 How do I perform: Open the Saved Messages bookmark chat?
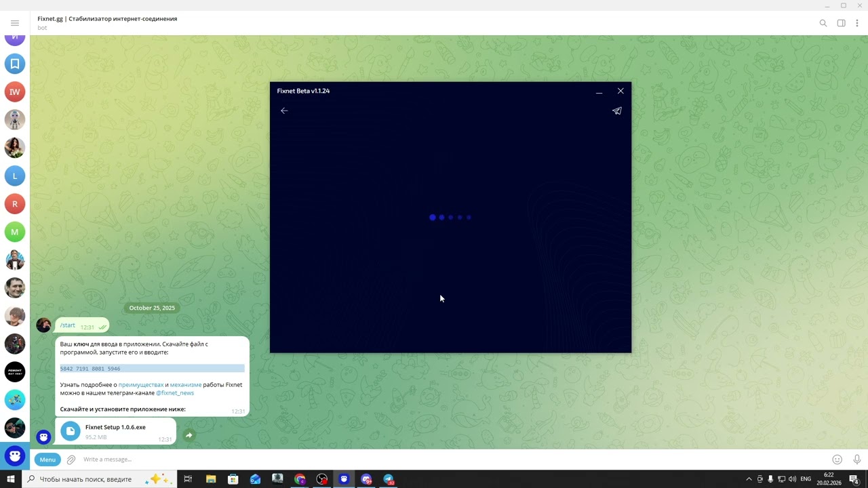(15, 64)
